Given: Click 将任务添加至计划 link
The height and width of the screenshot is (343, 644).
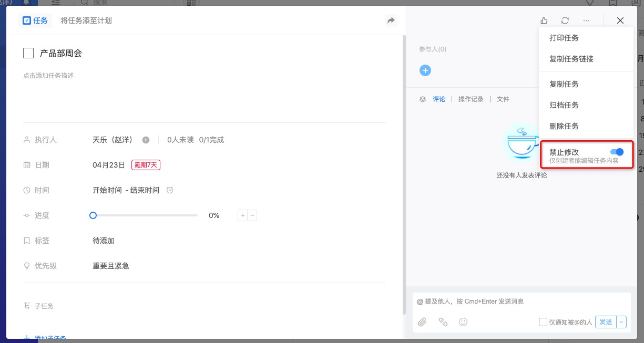Looking at the screenshot, I should (86, 20).
